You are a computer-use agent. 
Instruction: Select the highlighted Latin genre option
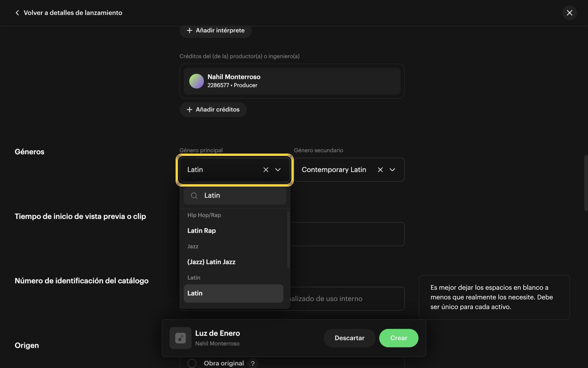pos(233,293)
